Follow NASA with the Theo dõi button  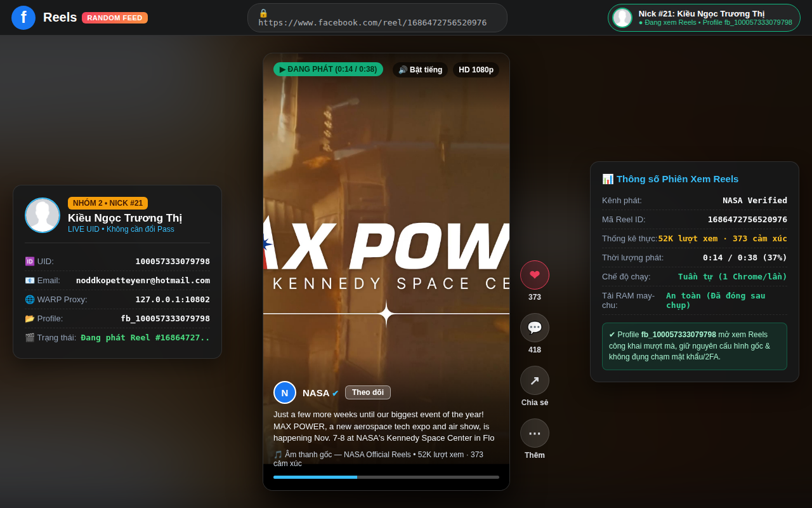tap(368, 392)
